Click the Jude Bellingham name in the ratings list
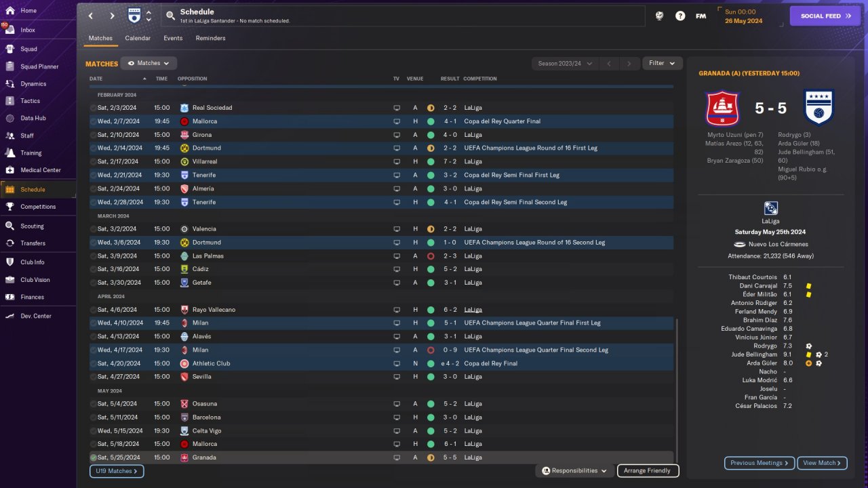The width and height of the screenshot is (868, 488). [x=754, y=354]
